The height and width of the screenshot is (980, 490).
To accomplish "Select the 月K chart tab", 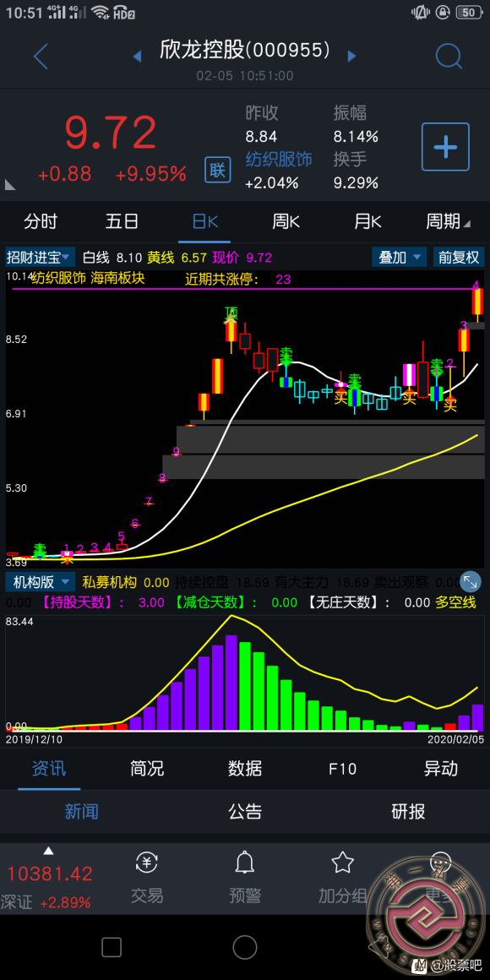I will point(367,221).
